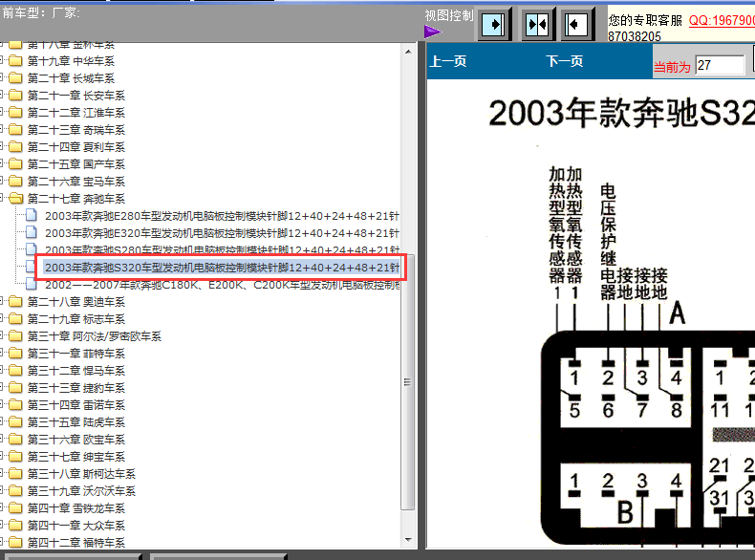The height and width of the screenshot is (560, 755).
Task: Click document icon of 2003年款奔驰E320 entry
Action: point(32,232)
